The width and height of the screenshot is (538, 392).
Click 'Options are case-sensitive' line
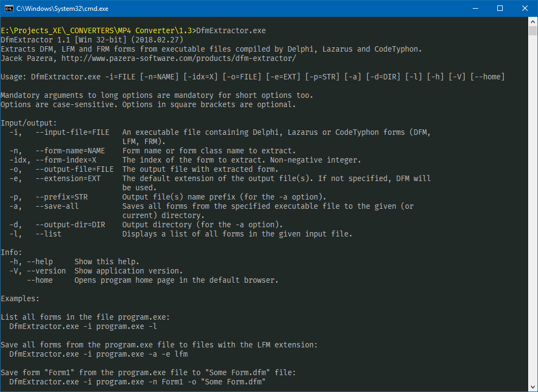click(x=148, y=105)
